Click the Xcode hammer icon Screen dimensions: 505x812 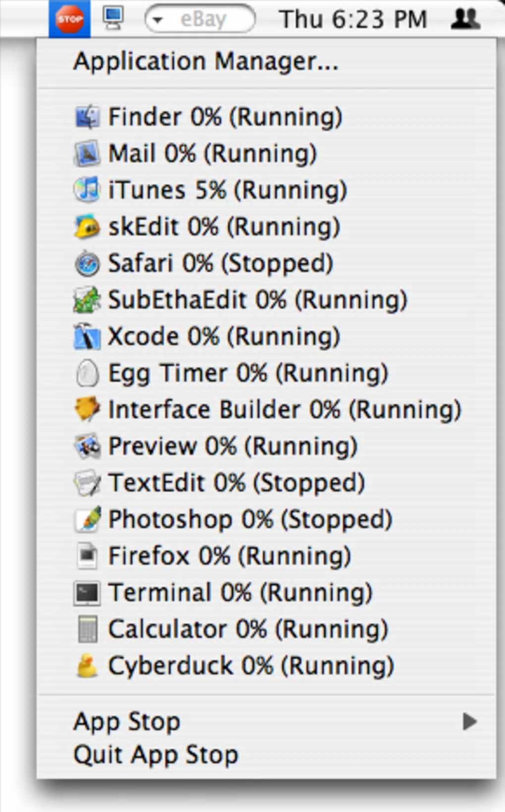coord(87,337)
